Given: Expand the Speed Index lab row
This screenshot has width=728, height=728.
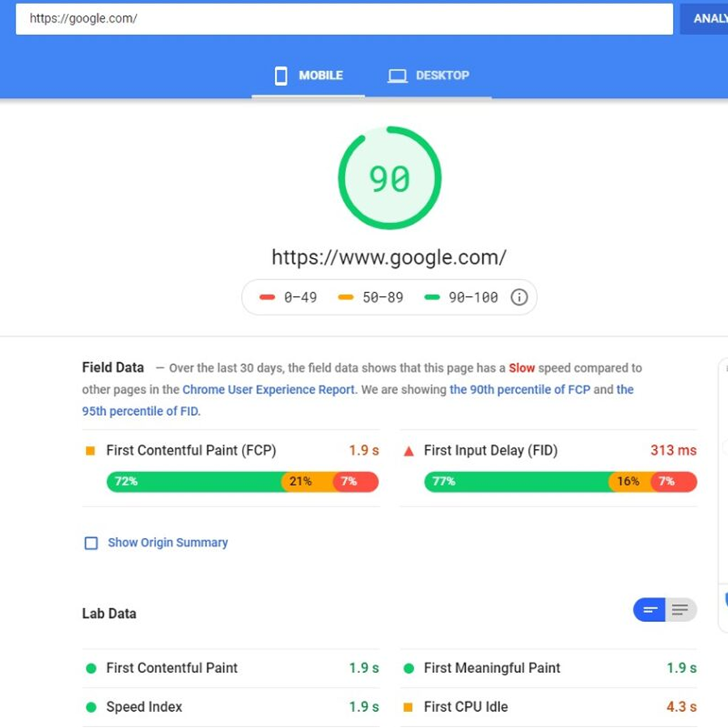Looking at the screenshot, I should pos(144,707).
